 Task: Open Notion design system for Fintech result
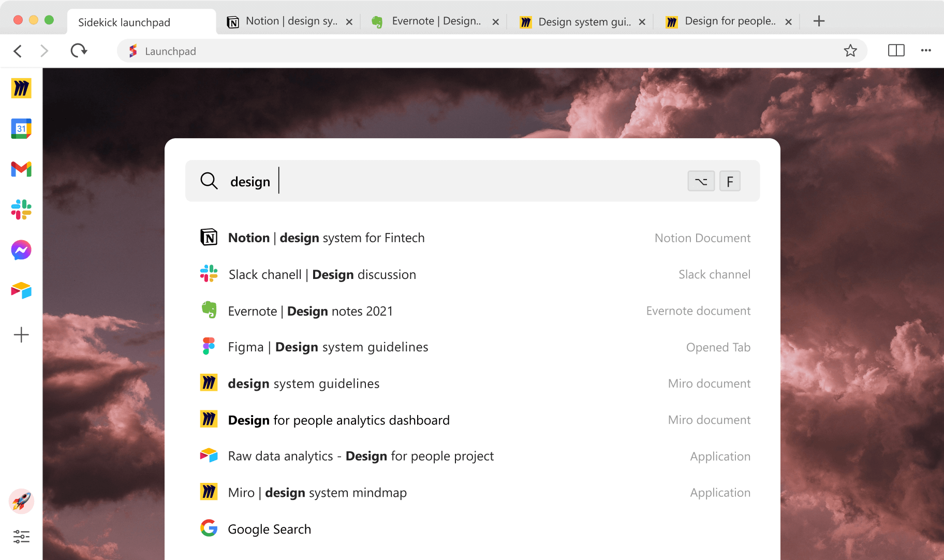coord(475,238)
